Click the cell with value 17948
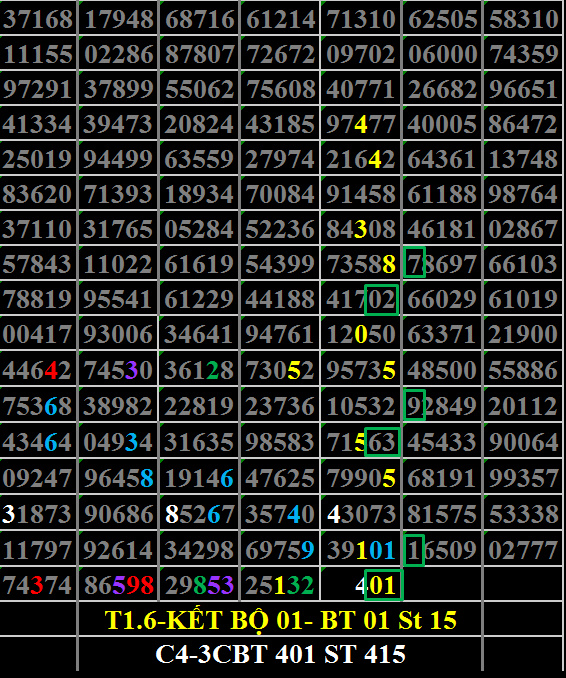The image size is (566, 678). coord(119,18)
